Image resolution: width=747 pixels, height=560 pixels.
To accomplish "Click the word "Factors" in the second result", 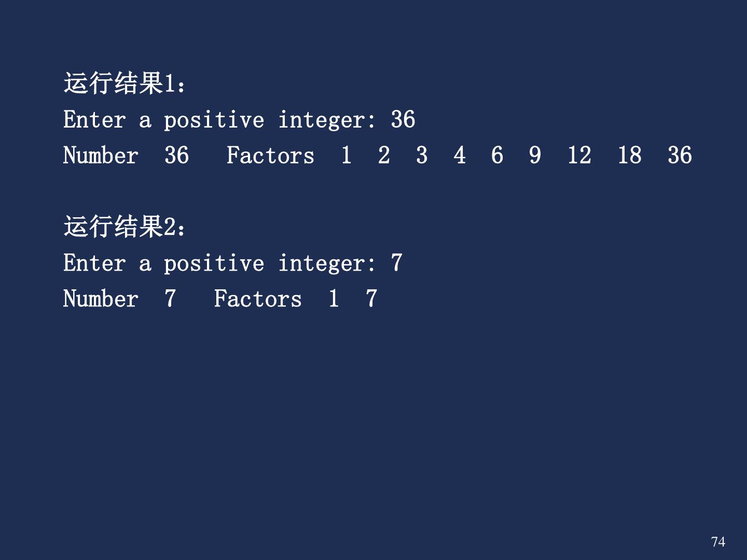I will point(258,299).
